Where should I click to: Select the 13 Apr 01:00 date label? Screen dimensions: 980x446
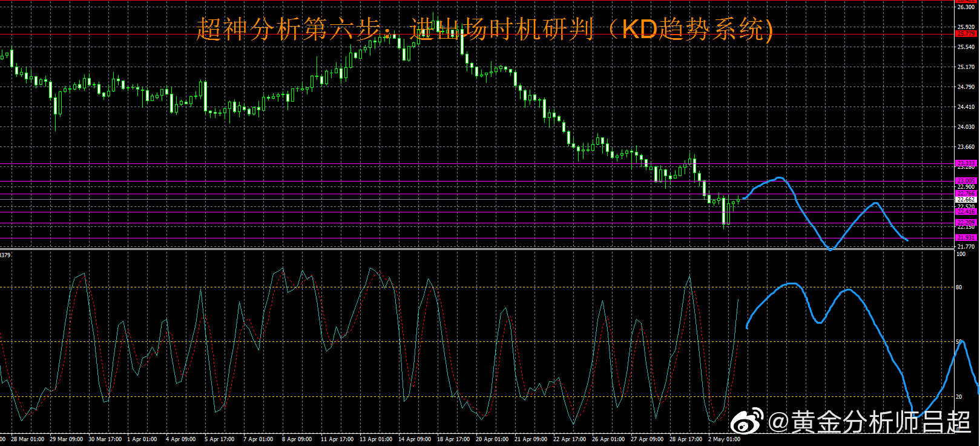click(x=375, y=439)
